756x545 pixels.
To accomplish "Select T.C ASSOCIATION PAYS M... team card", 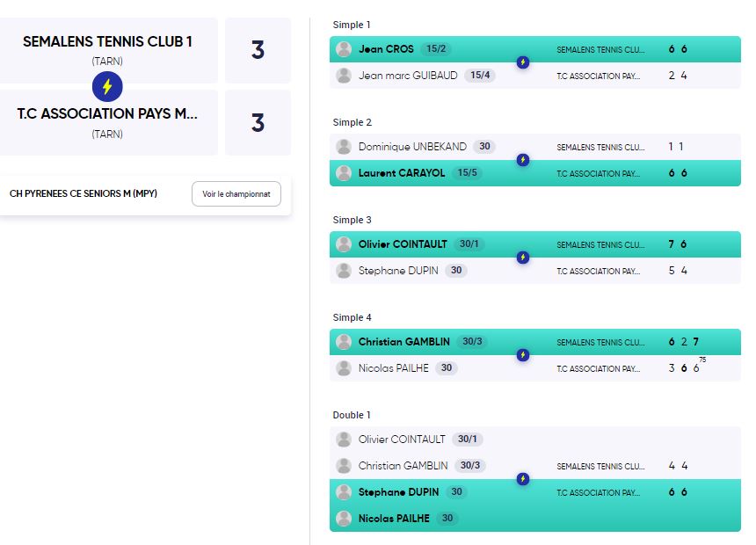I will pos(108,122).
